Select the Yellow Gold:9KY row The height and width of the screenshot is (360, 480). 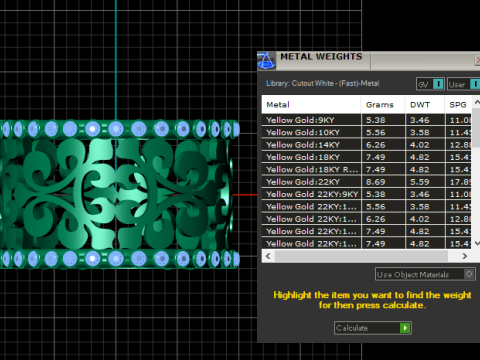point(366,120)
